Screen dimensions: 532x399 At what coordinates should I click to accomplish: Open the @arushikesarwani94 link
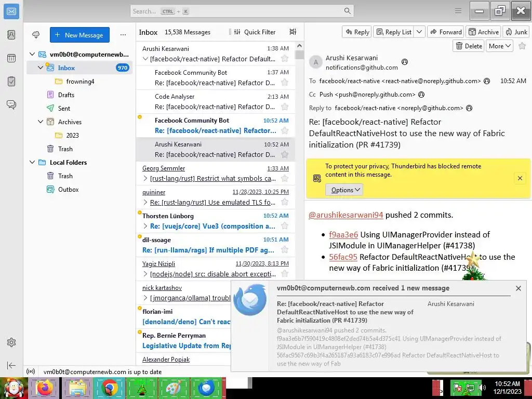coord(345,215)
